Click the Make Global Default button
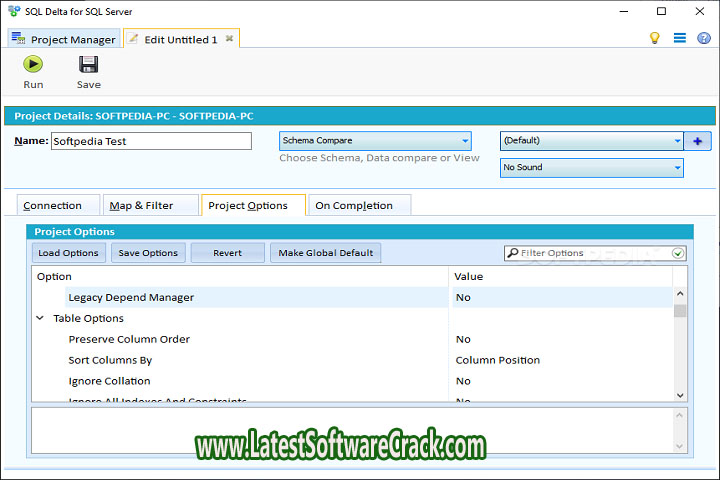The image size is (720, 480). [x=325, y=253]
